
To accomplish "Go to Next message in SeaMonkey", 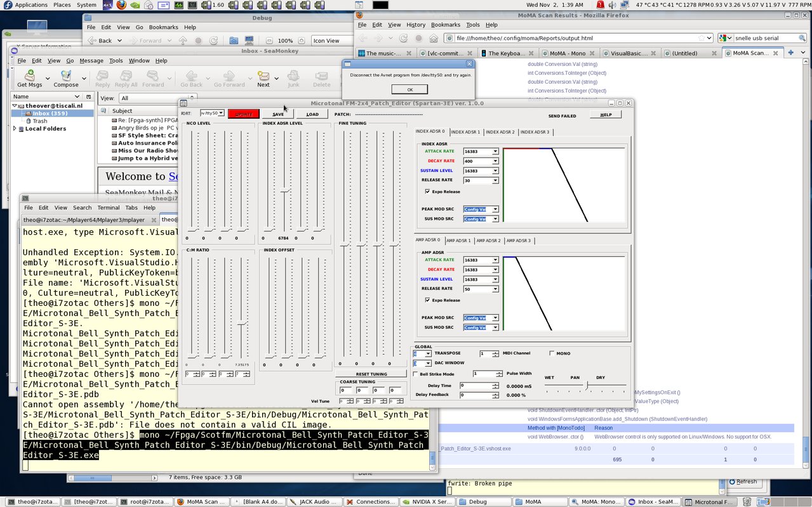I will pyautogui.click(x=263, y=79).
